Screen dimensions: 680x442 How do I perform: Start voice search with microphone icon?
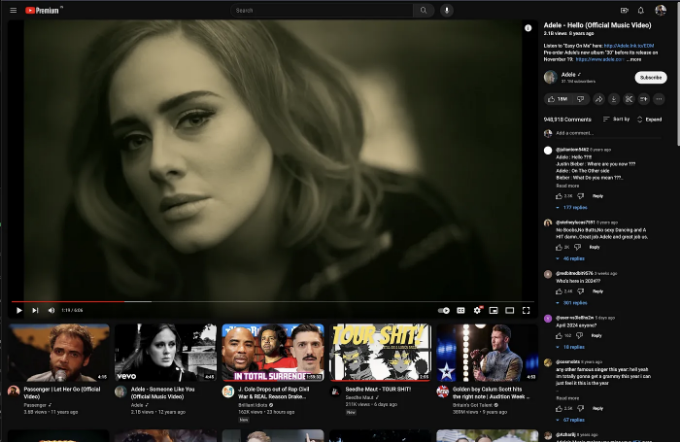[447, 10]
